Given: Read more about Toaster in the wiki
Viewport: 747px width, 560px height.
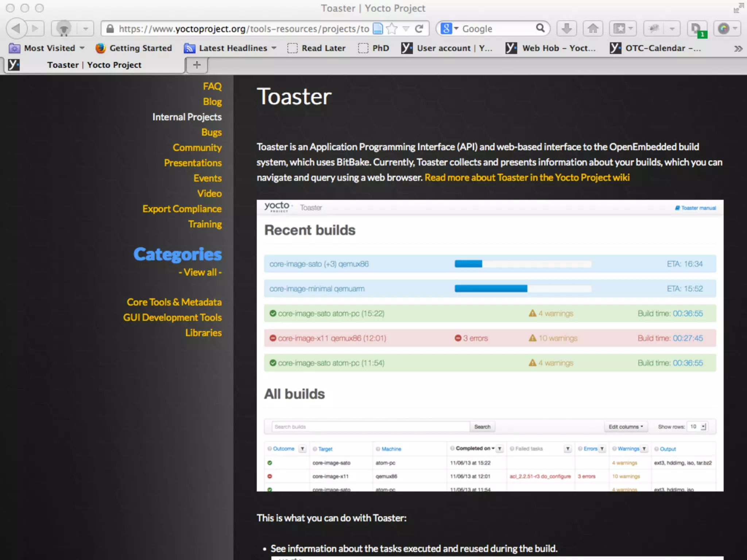Looking at the screenshot, I should click(527, 178).
